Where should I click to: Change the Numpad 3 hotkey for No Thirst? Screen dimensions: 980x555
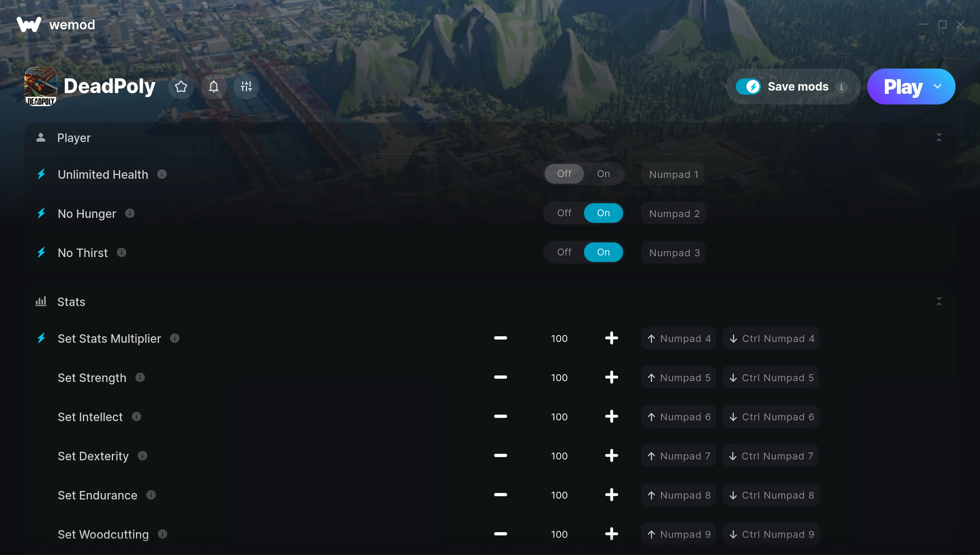pyautogui.click(x=674, y=253)
